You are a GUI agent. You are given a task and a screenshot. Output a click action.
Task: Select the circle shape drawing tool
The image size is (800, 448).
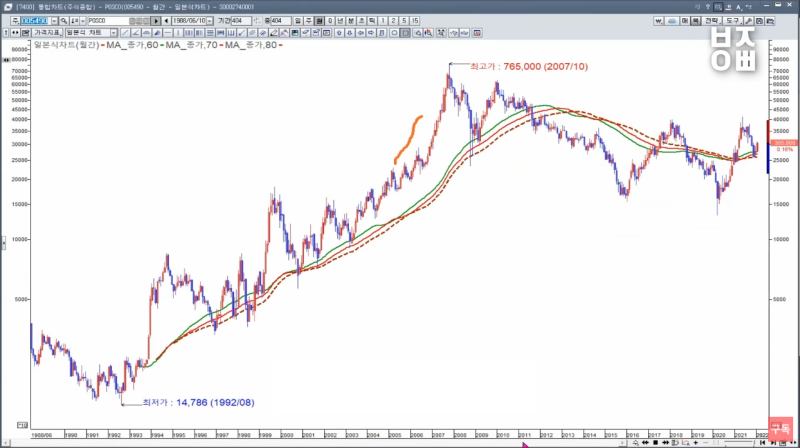(394, 33)
